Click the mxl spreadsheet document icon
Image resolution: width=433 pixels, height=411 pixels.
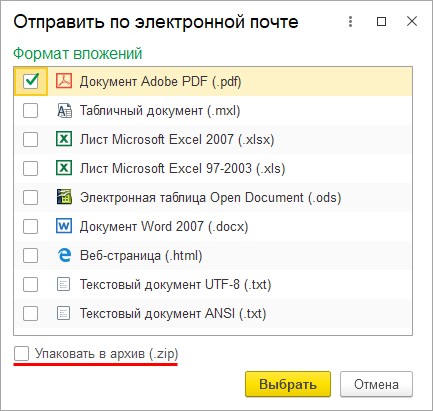click(64, 110)
